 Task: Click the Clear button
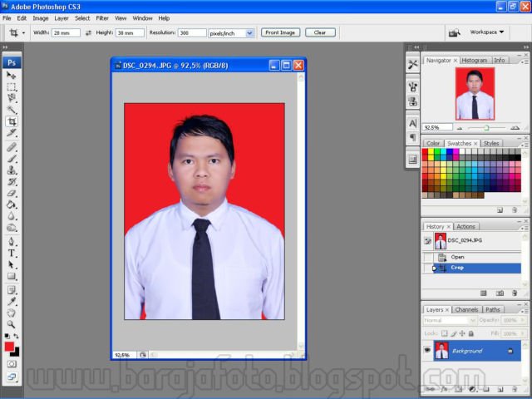pyautogui.click(x=320, y=32)
